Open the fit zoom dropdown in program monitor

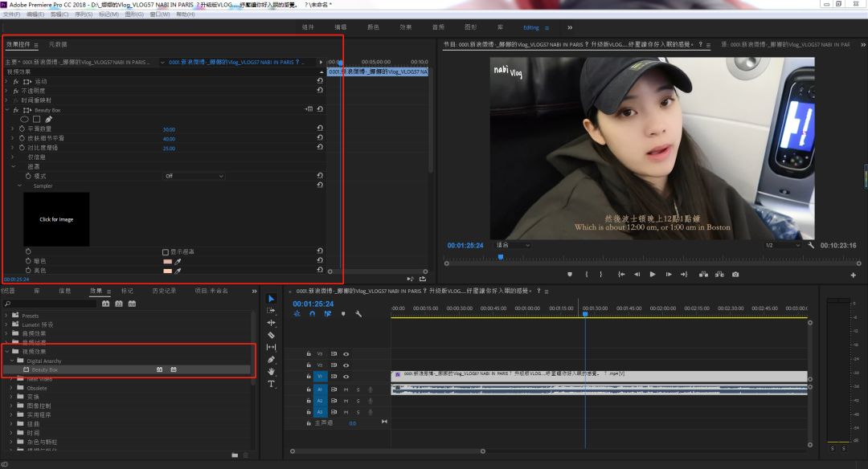(x=513, y=245)
